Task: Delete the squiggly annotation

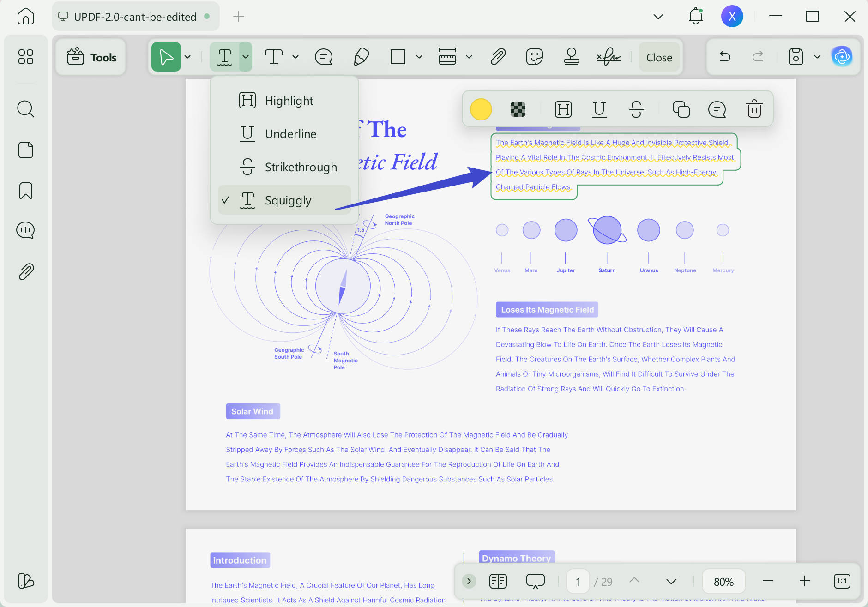Action: point(754,109)
